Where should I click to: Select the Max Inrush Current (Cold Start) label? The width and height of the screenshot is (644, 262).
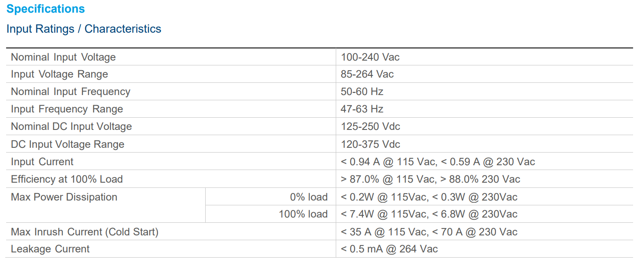pos(85,232)
